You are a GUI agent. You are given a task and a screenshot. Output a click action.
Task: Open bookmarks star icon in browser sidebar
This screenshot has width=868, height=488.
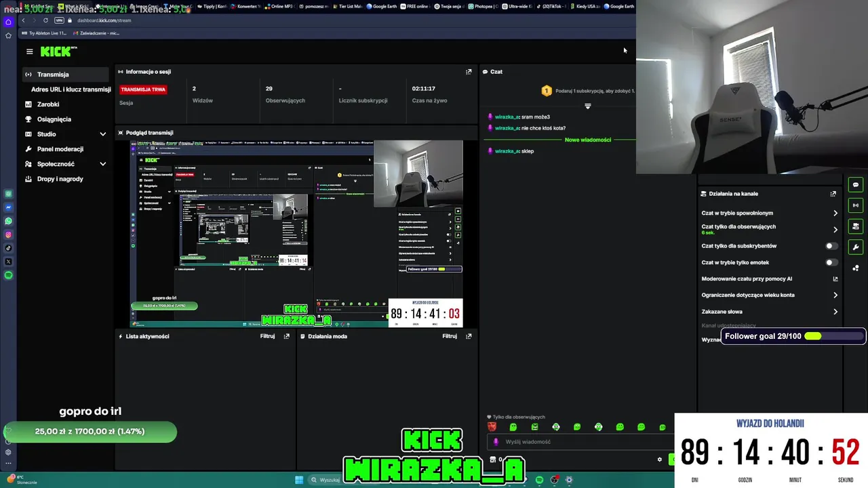coord(8,35)
